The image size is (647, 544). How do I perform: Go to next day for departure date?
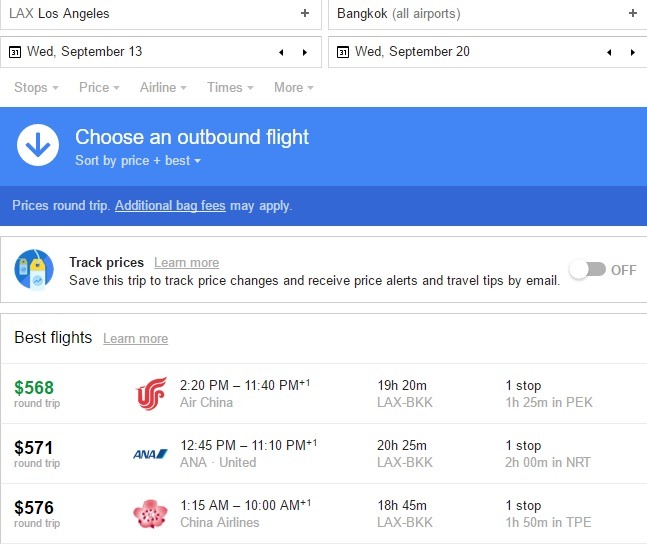click(x=305, y=52)
